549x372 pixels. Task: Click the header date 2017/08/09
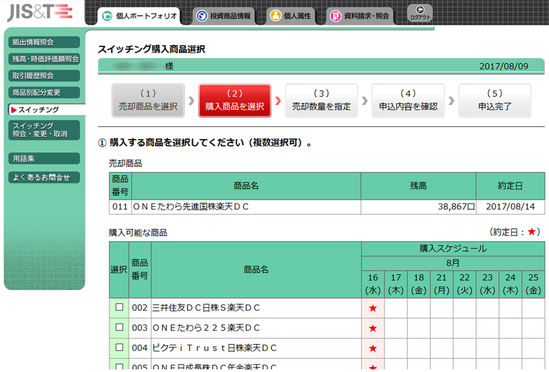click(x=503, y=66)
